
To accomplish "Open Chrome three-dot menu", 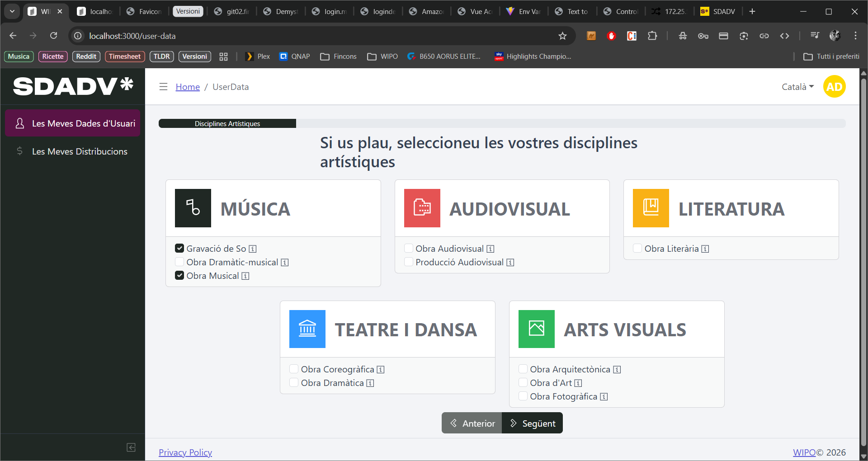I will coord(855,36).
